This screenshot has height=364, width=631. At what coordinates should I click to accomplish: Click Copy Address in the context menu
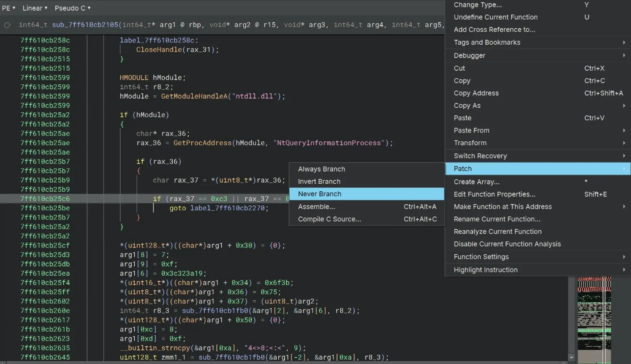click(x=476, y=93)
